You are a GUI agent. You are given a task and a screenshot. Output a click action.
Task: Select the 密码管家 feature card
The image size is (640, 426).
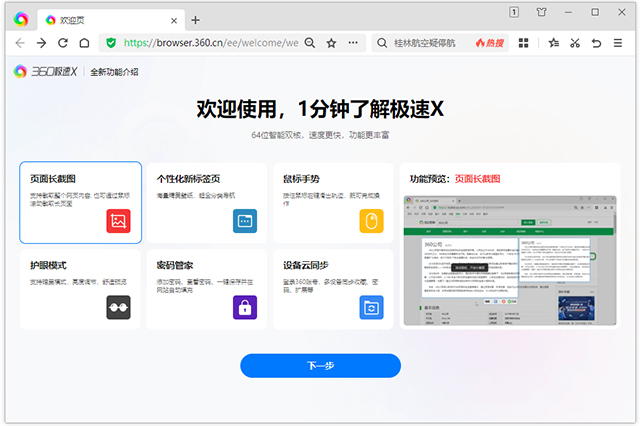coord(207,289)
